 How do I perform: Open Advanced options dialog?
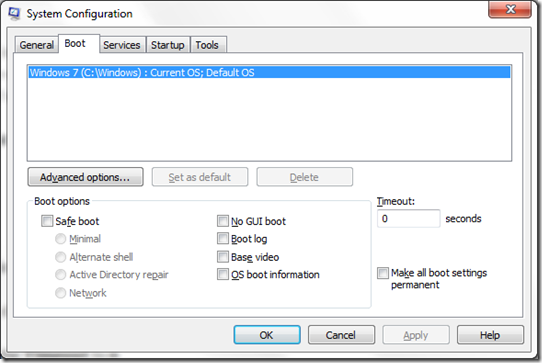tap(85, 177)
